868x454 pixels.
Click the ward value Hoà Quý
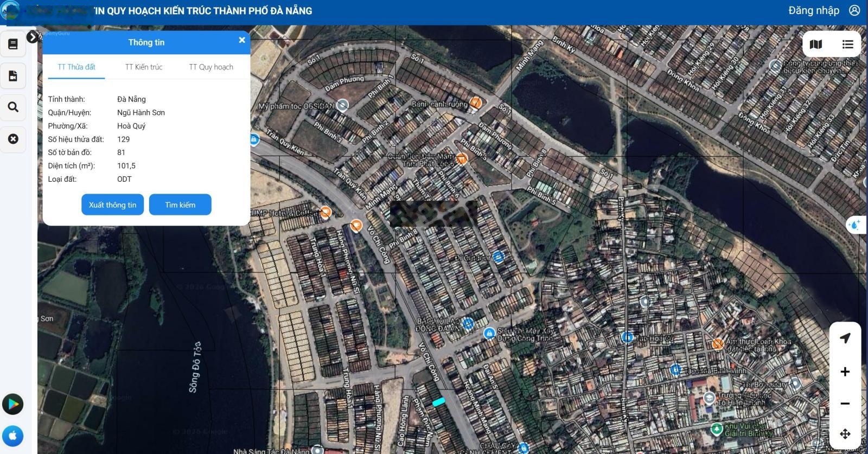pyautogui.click(x=131, y=126)
